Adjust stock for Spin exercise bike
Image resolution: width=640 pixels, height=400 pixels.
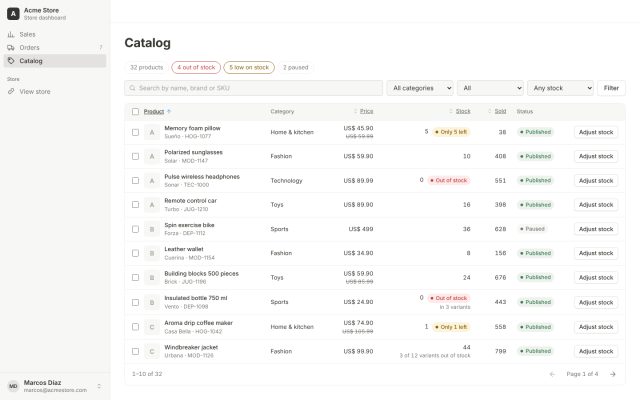tap(596, 229)
